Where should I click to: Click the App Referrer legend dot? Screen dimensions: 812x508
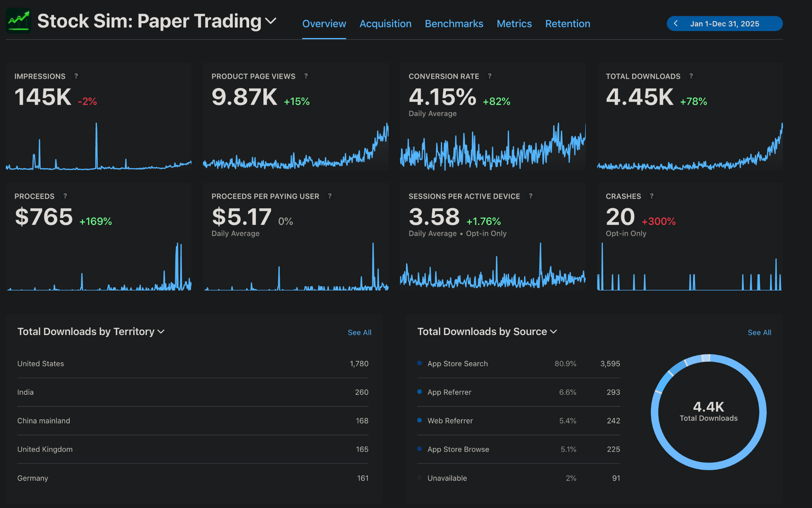coord(420,392)
